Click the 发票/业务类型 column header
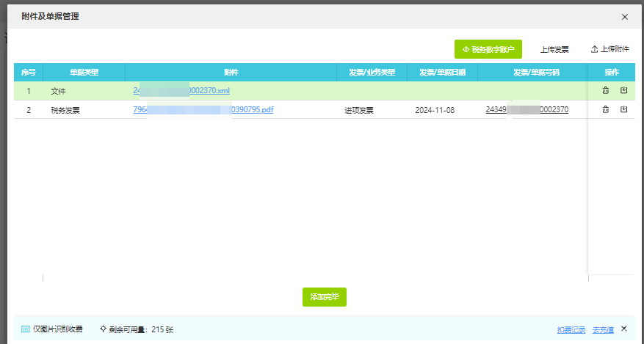The height and width of the screenshot is (344, 644). pyautogui.click(x=372, y=73)
